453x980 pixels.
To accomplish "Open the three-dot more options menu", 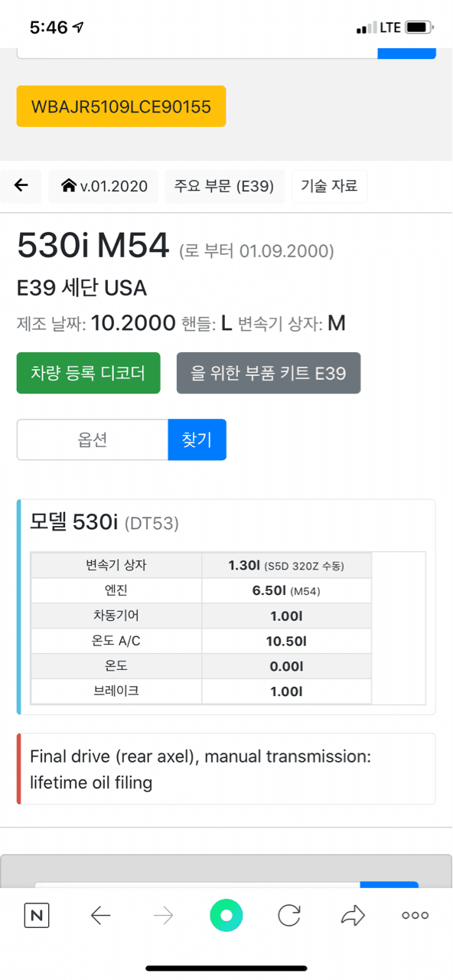I will coord(414,915).
